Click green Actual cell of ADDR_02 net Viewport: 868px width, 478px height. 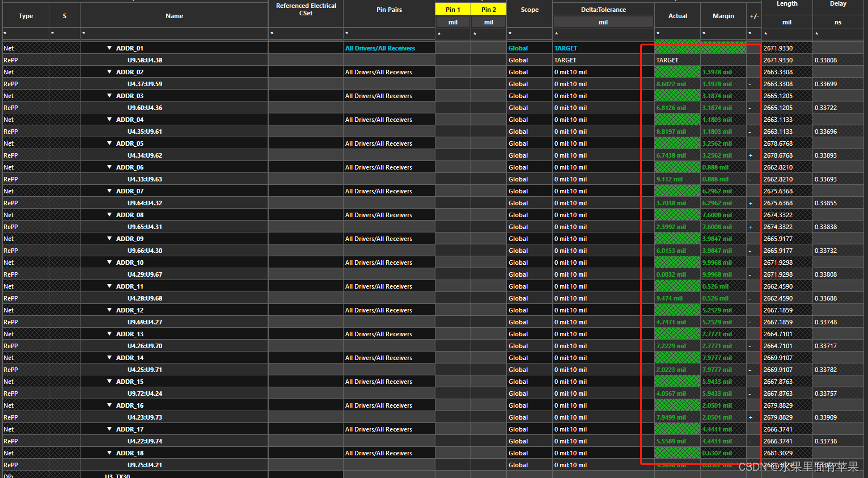pos(677,72)
